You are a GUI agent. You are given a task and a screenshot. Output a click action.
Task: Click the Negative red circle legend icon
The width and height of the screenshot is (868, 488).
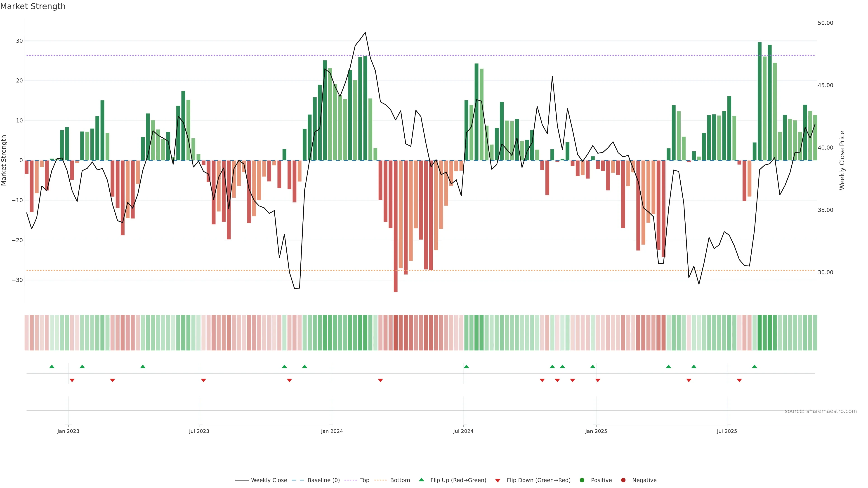[623, 480]
